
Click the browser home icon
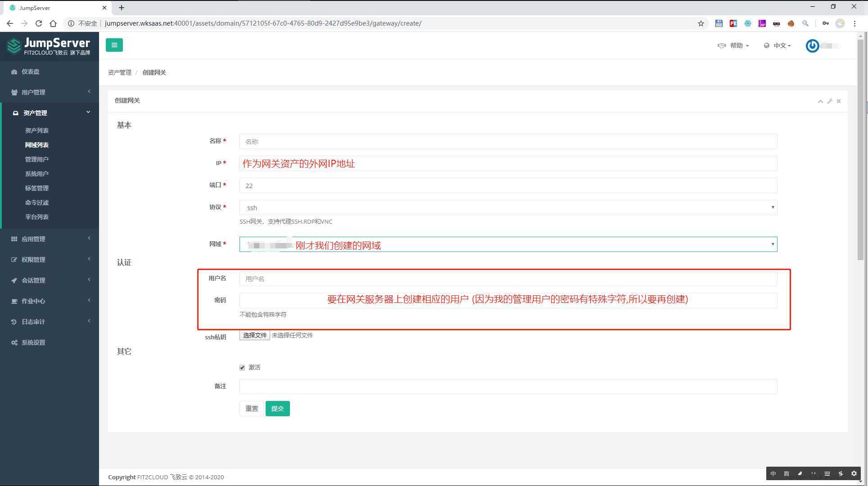point(53,23)
